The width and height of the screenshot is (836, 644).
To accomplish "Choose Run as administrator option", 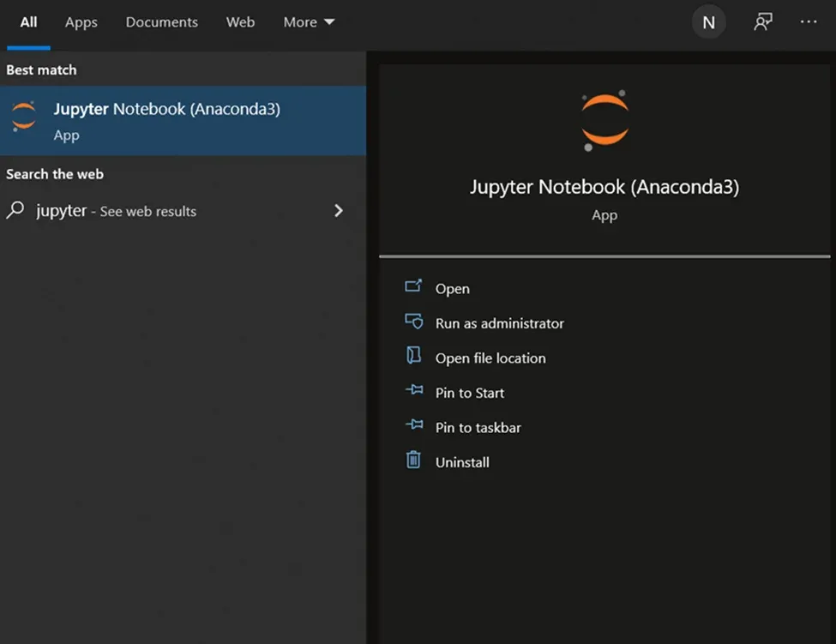I will point(499,323).
